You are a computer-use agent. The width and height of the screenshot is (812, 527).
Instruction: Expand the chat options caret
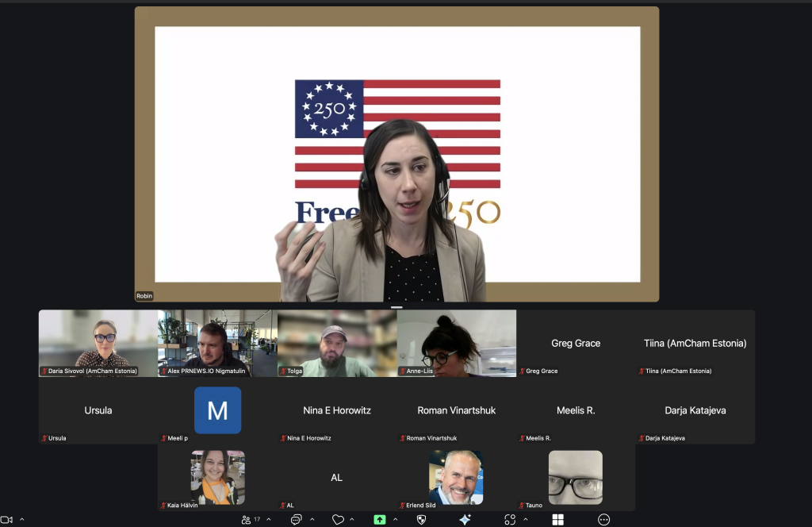coord(312,520)
